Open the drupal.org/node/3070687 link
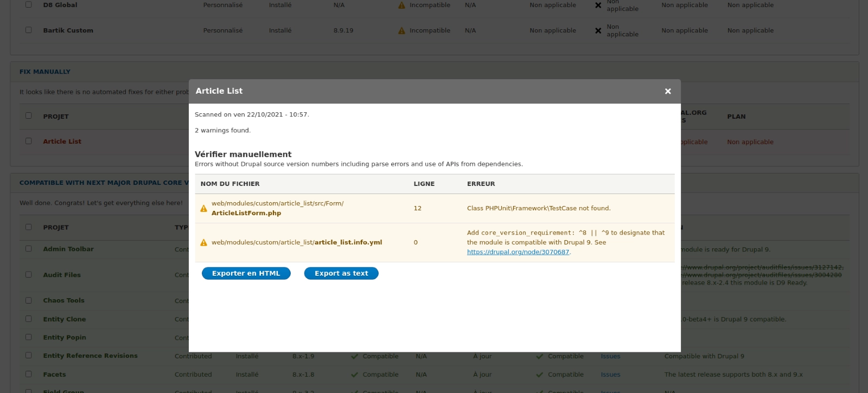 pos(518,252)
